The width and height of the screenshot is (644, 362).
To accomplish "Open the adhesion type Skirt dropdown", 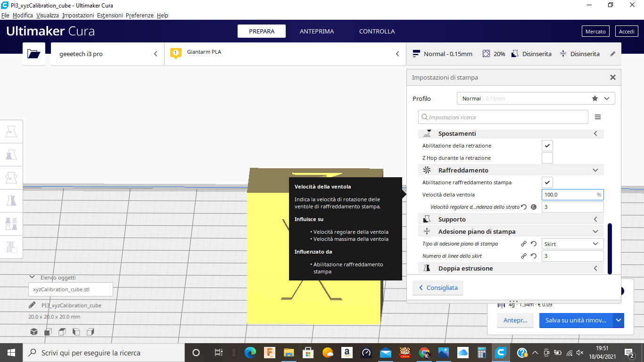I will pos(572,244).
